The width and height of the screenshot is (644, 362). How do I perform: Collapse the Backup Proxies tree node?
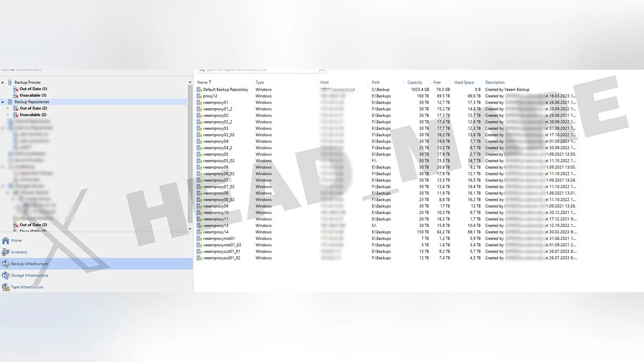[2, 83]
